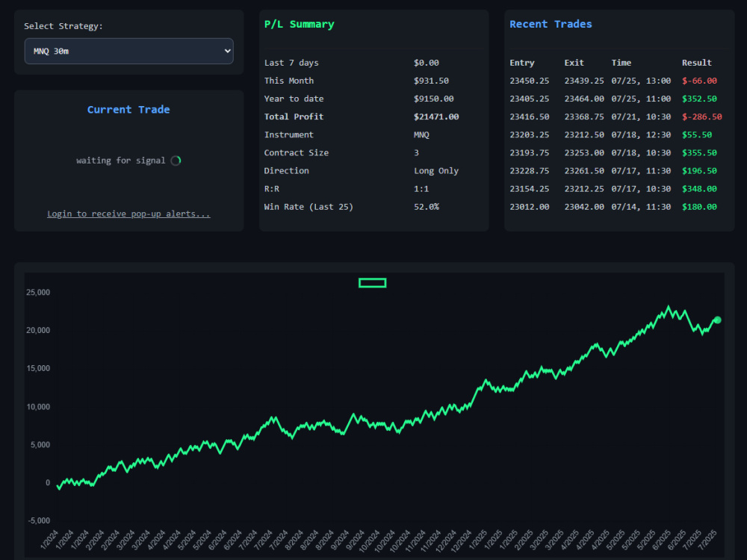Click the exit price 23464.00
747x560 pixels.
(584, 99)
